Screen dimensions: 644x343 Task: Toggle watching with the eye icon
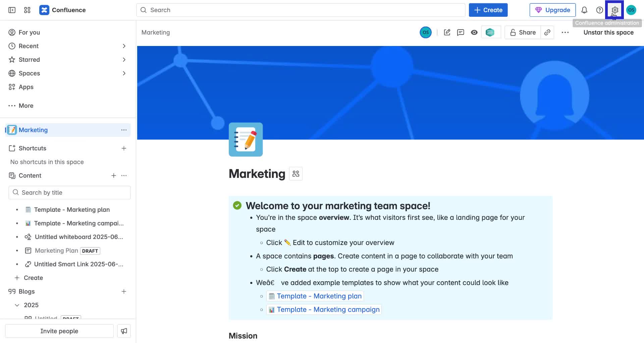tap(474, 33)
